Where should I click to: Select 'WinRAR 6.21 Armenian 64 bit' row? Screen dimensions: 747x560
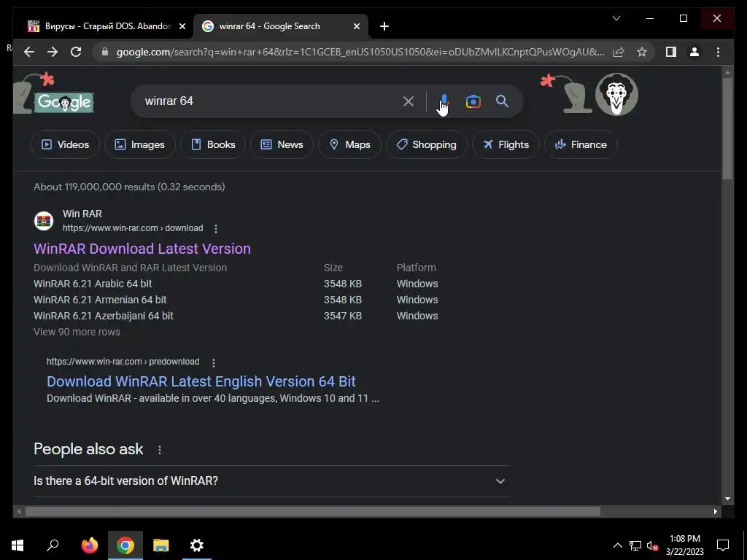[x=236, y=300]
